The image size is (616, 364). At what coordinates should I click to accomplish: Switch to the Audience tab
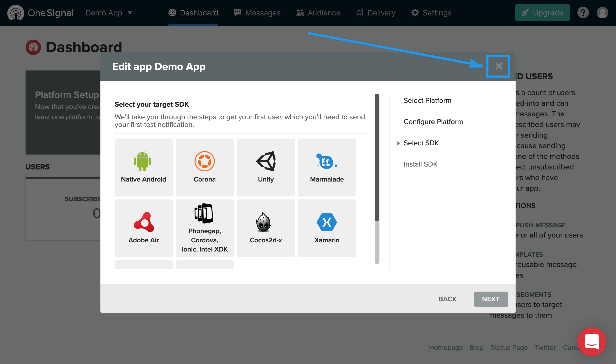[318, 13]
